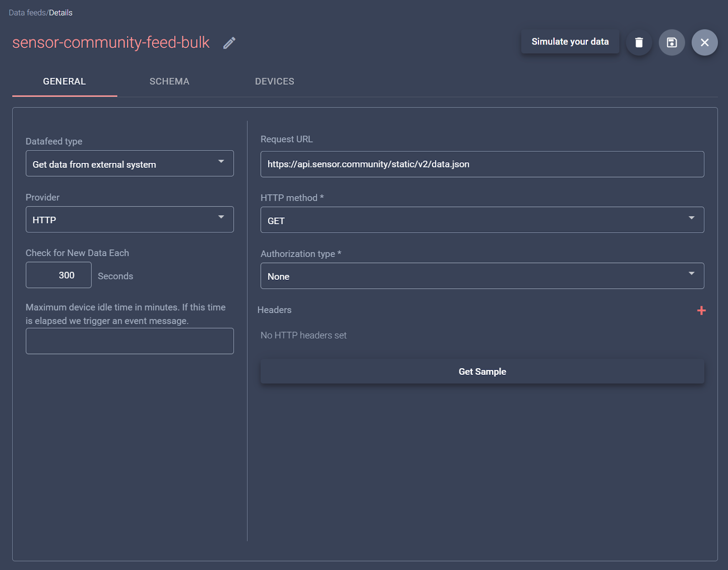Open the Details breadcrumb entry
Image resolution: width=728 pixels, height=570 pixels.
[x=60, y=13]
